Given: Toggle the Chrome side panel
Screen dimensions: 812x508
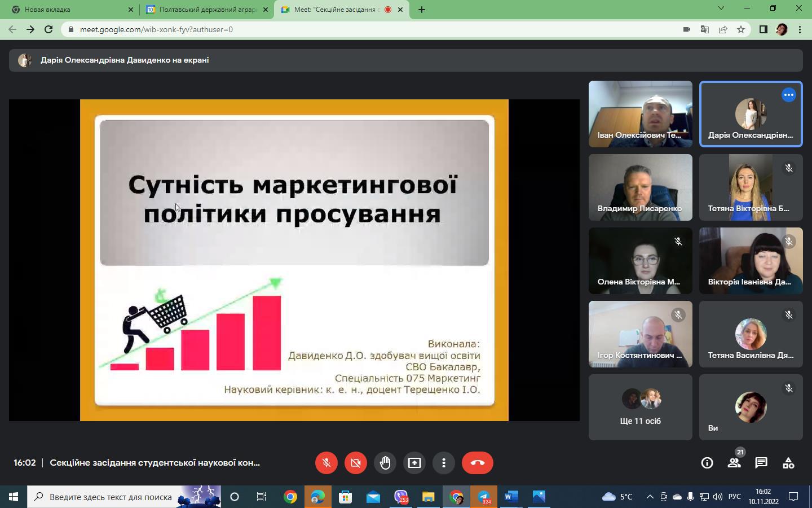Looking at the screenshot, I should pyautogui.click(x=764, y=29).
